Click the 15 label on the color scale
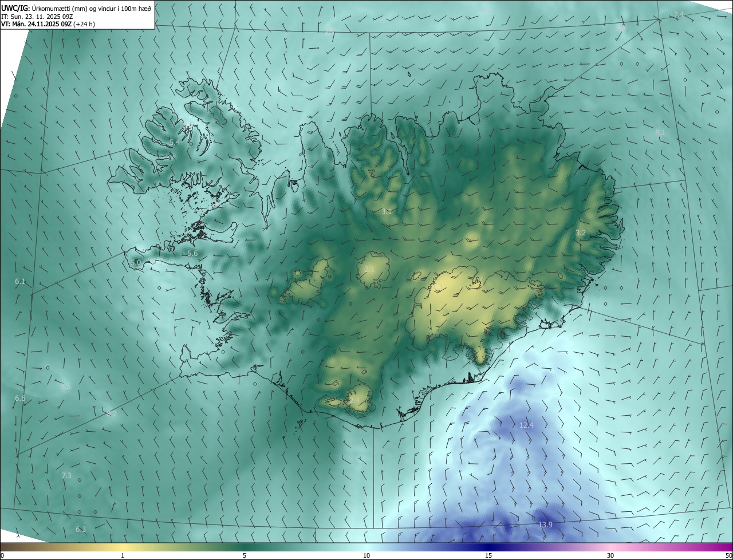This screenshot has width=733, height=560. click(488, 555)
